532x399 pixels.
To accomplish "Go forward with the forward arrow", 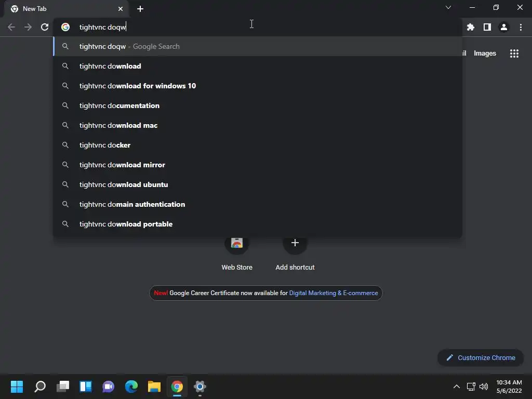I will pyautogui.click(x=28, y=27).
